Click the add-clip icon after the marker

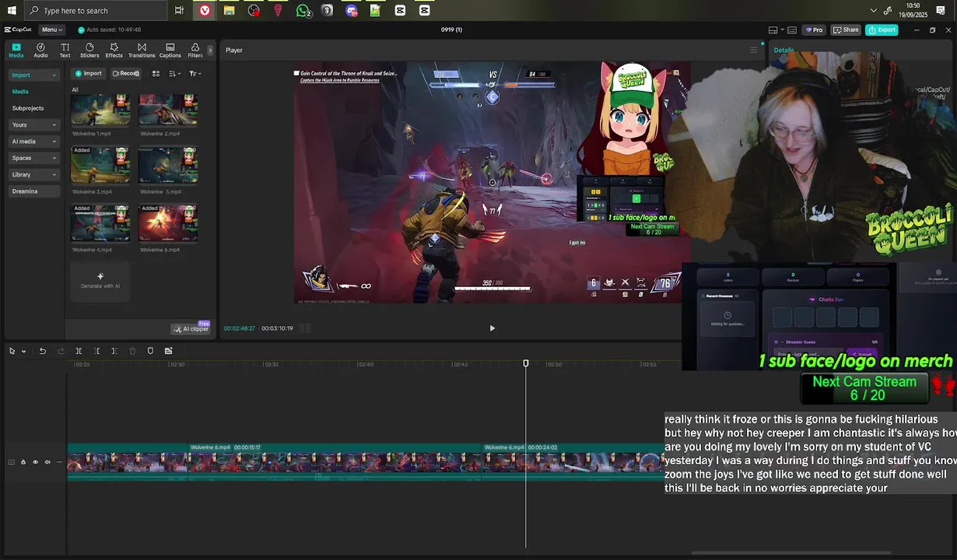(x=168, y=351)
